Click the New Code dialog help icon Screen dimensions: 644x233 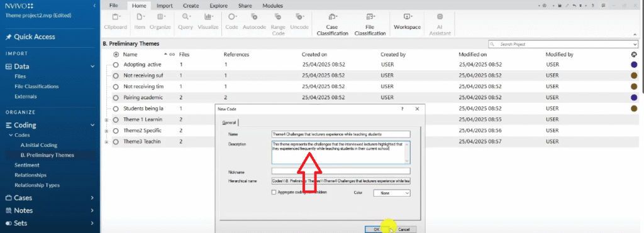click(402, 109)
